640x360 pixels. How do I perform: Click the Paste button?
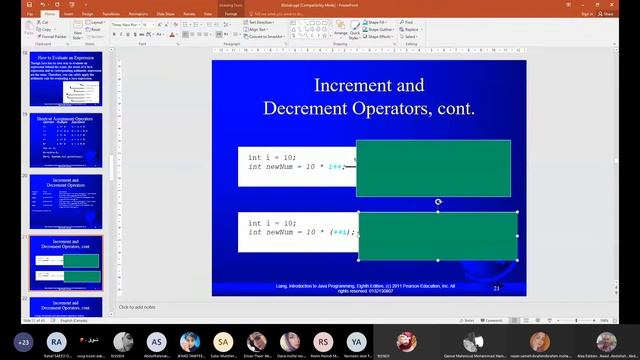[x=29, y=29]
